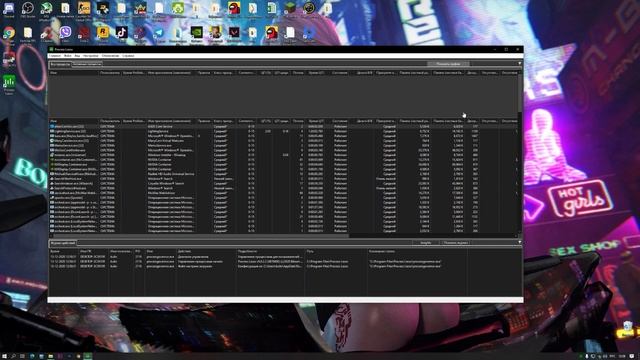Sort the action log by Путь column
Image resolution: width=640 pixels, height=360 pixels.
coord(336,251)
